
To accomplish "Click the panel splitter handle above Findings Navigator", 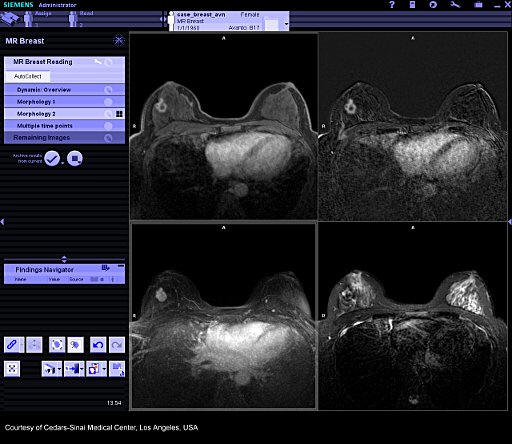I will pos(64,259).
